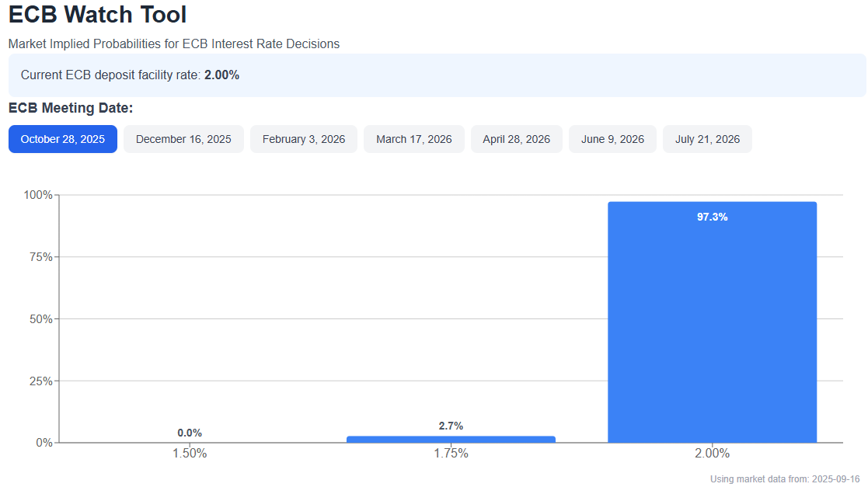Viewport: 868px width, 494px height.
Task: Click the 100% y-axis label
Action: click(x=37, y=195)
